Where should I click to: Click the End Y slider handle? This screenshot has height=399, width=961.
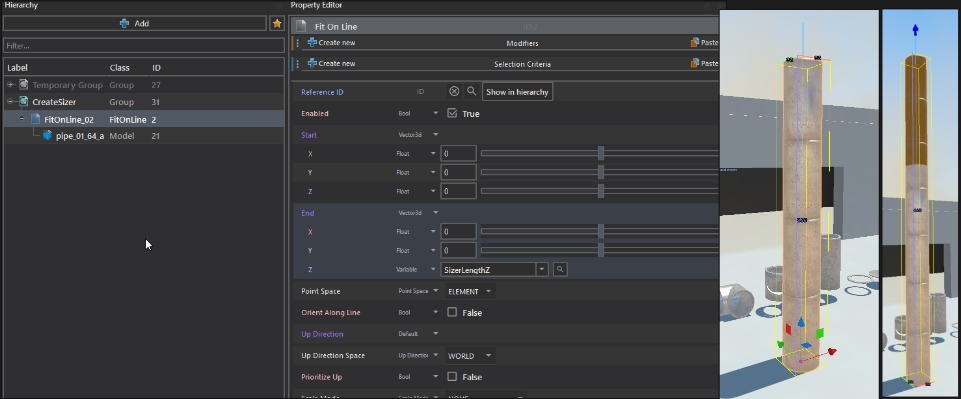tap(601, 250)
